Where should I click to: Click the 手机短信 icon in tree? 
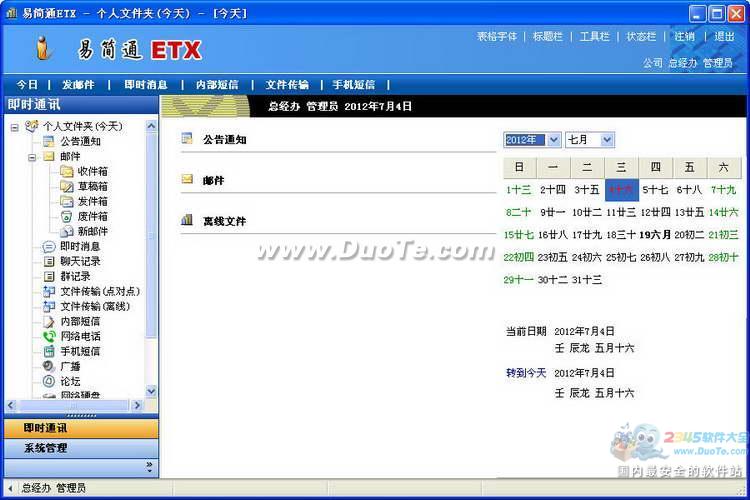[x=49, y=351]
